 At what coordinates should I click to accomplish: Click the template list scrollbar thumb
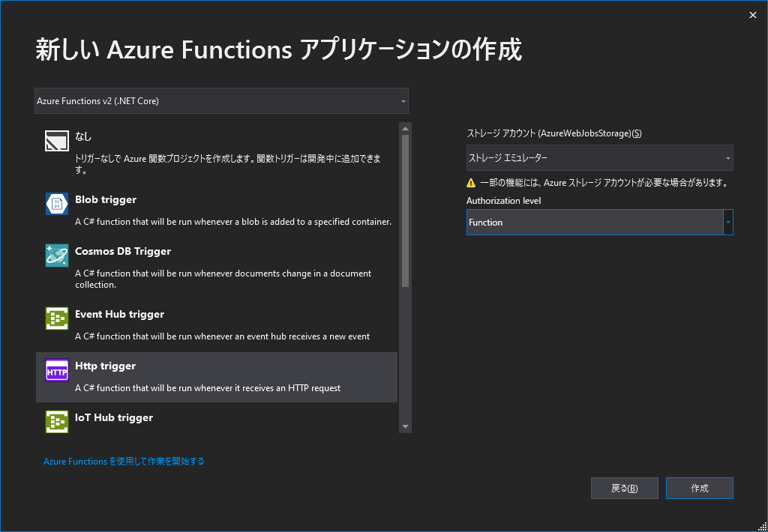405,211
